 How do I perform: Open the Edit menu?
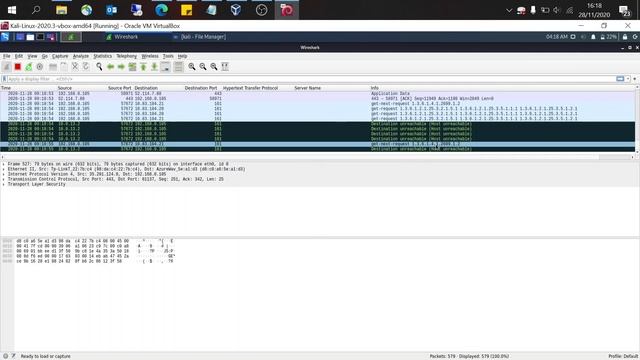pyautogui.click(x=19, y=56)
